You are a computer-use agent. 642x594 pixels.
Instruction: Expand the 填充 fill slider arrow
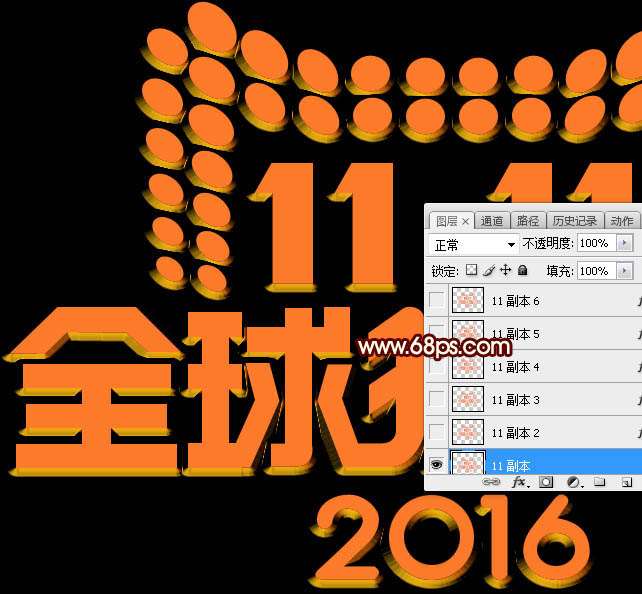[625, 271]
